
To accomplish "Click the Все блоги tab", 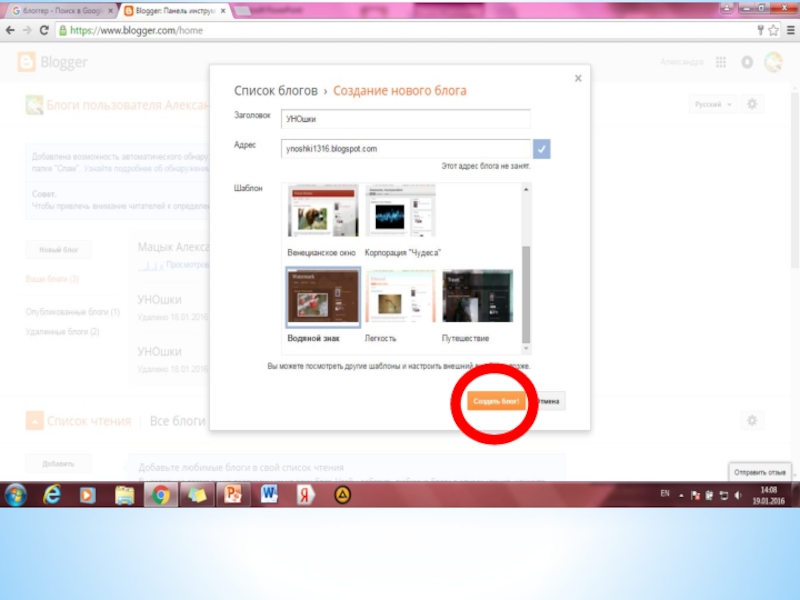I will pos(177,421).
